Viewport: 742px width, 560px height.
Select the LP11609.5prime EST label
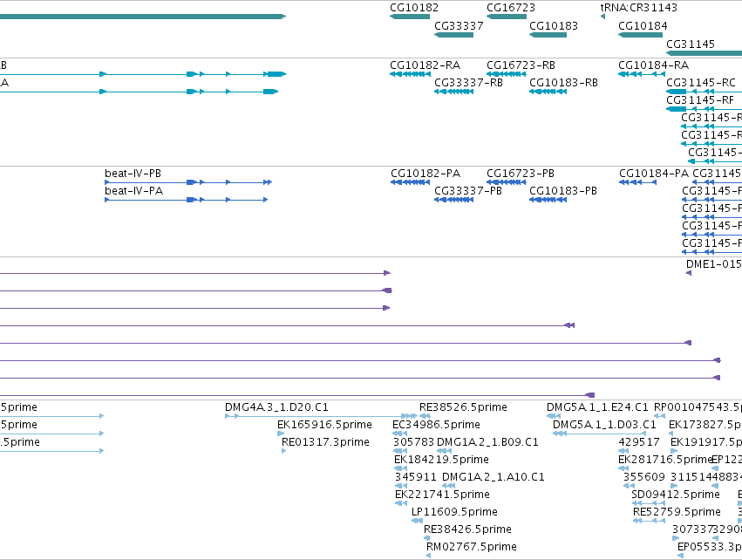(454, 512)
